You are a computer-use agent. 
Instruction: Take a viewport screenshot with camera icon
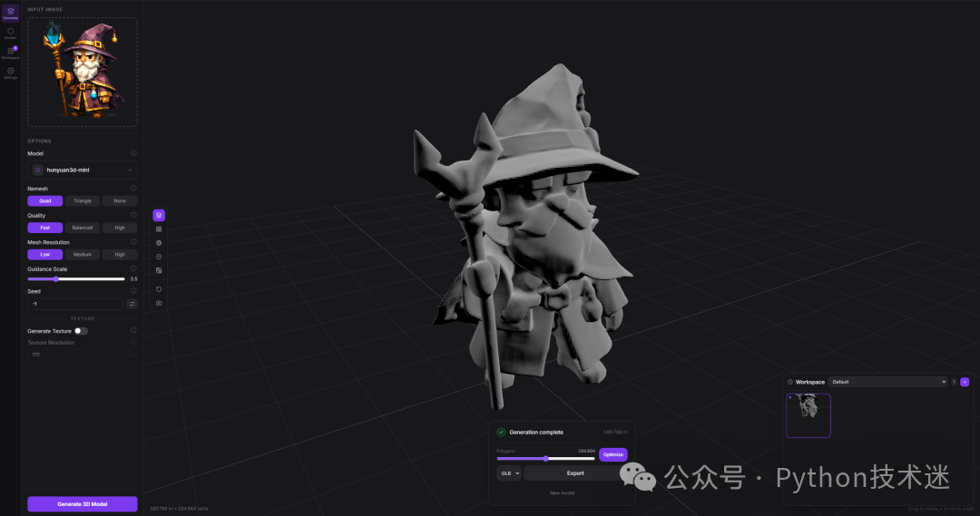(x=159, y=303)
